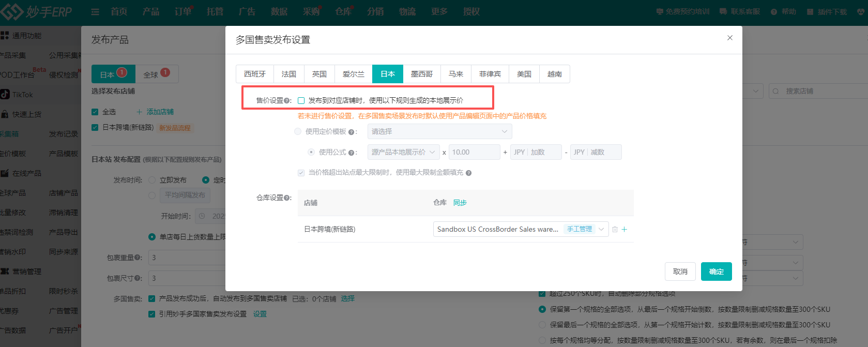Enable 发布到对应店铺时 local price checkbox

(x=301, y=101)
